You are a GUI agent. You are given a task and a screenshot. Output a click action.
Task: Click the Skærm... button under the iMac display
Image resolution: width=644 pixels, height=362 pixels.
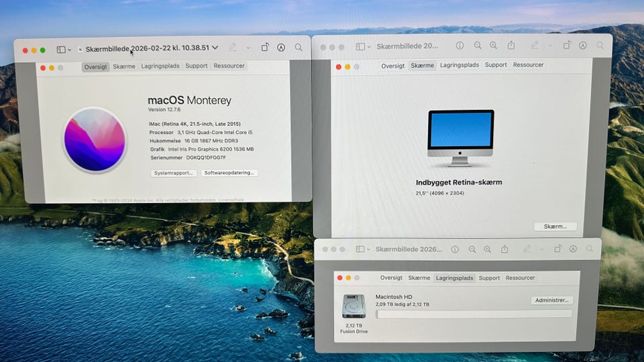click(x=555, y=227)
